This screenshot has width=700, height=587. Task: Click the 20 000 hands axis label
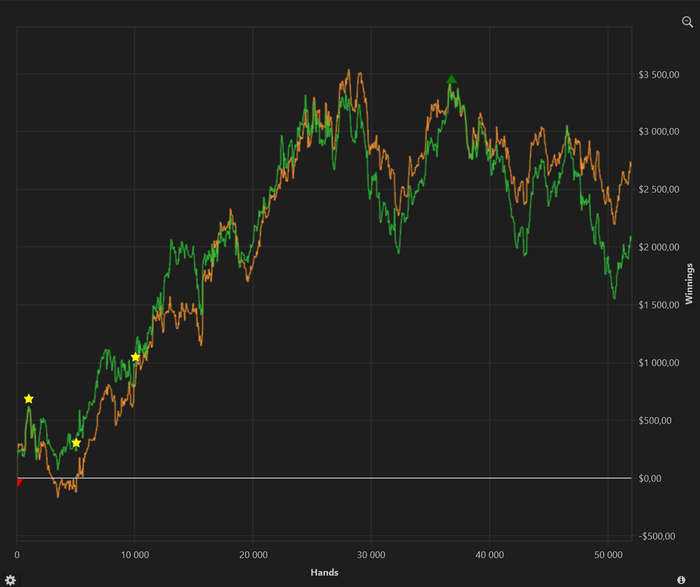point(253,555)
